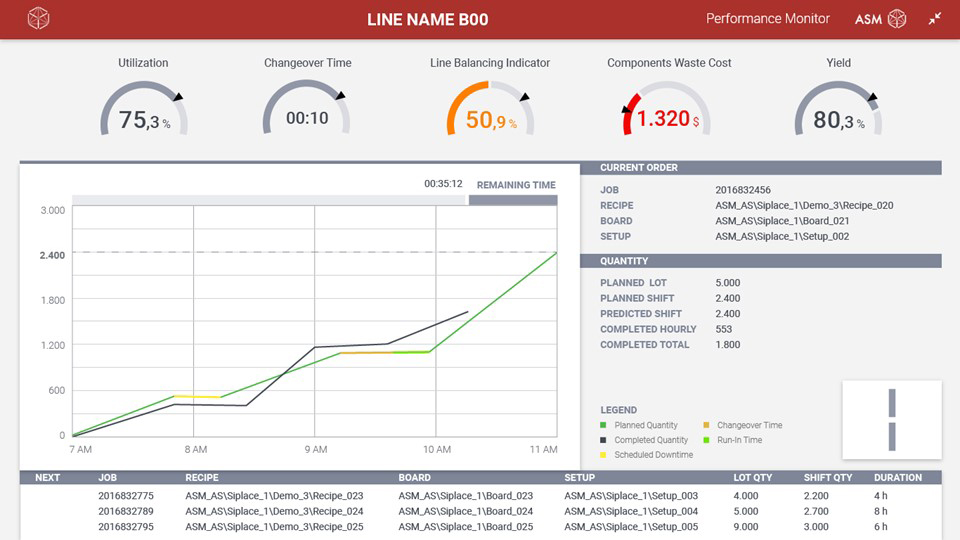Collapse the view using the shrink arrows icon
This screenshot has height=540, width=960.
coord(935,19)
